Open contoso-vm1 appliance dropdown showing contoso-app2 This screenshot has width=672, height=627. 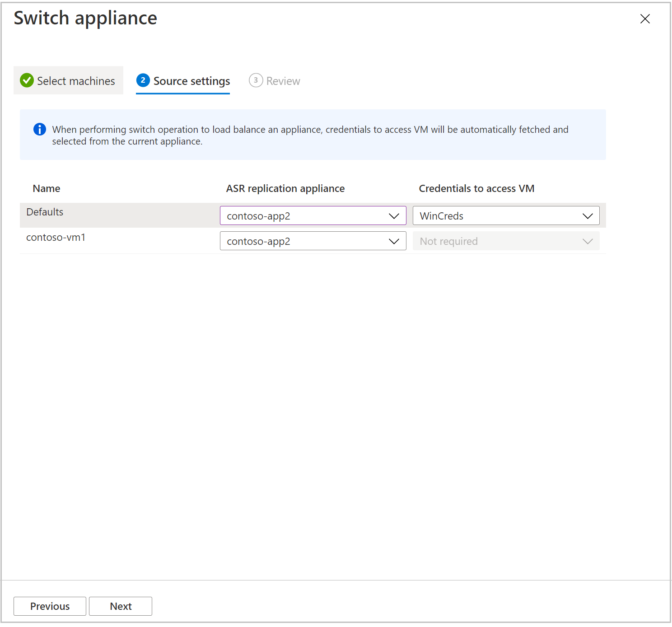(x=303, y=241)
